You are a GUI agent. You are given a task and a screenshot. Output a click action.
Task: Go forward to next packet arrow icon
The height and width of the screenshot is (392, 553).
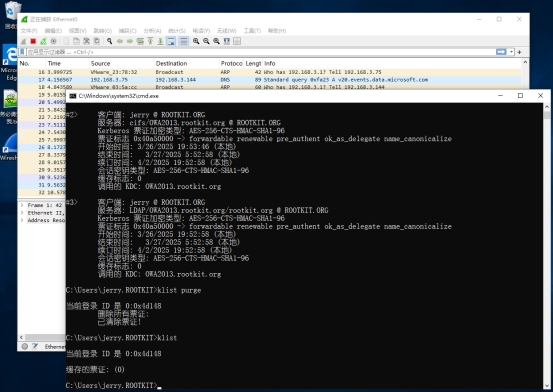(x=130, y=41)
